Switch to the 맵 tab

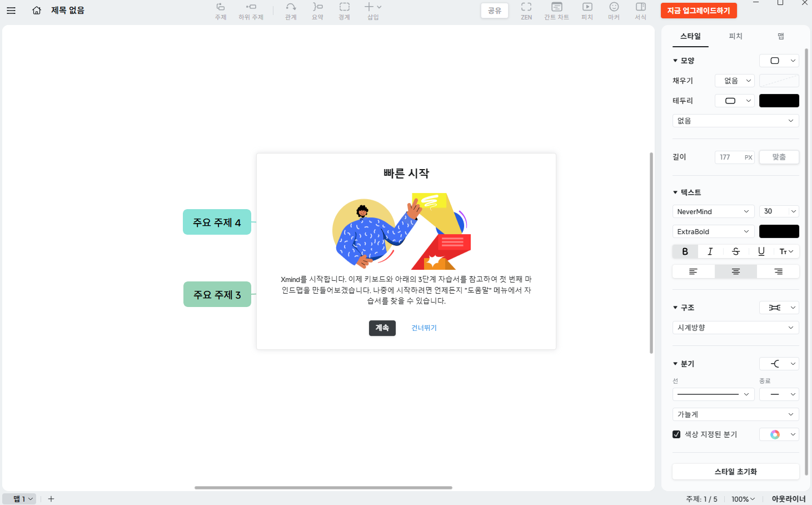pyautogui.click(x=780, y=36)
